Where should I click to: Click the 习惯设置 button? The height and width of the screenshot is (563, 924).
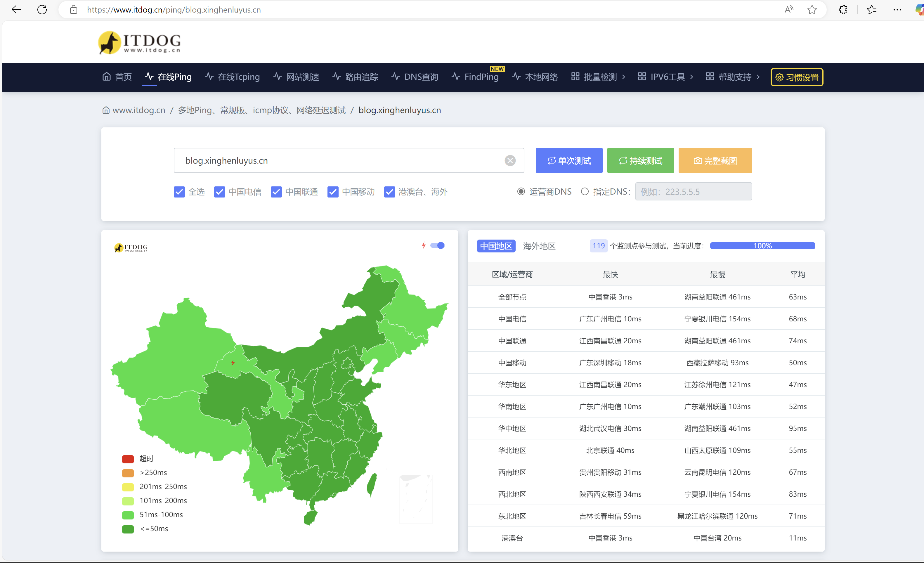coord(797,77)
